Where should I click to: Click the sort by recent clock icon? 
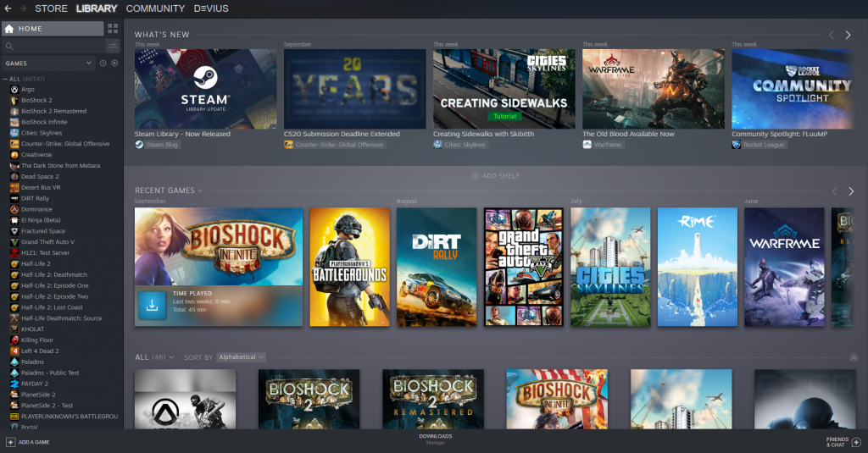click(x=103, y=64)
